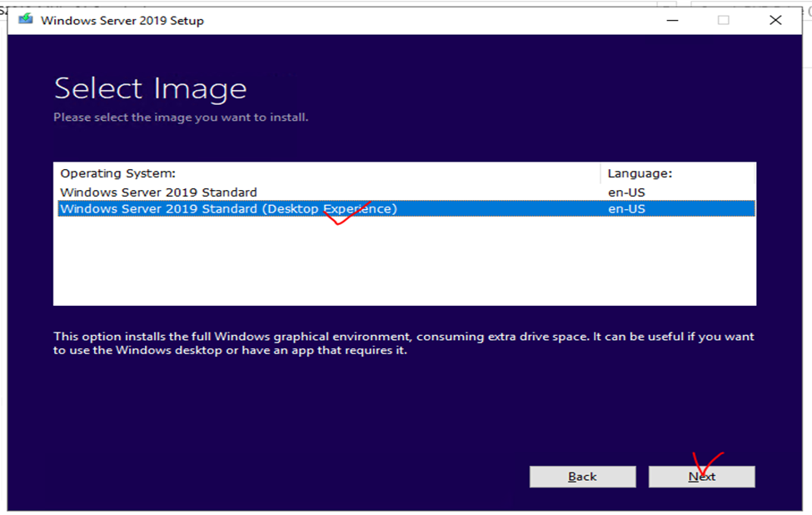Close the Windows Server 2019 Setup window

[x=775, y=20]
